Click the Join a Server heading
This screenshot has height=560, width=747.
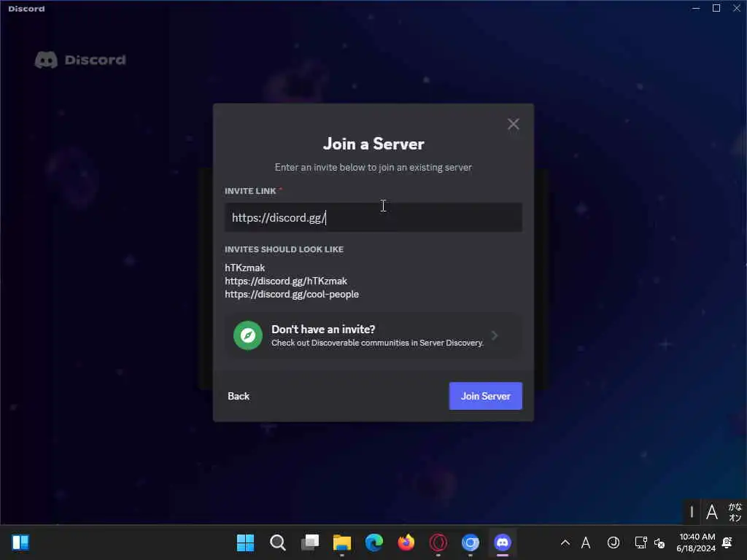click(x=373, y=144)
